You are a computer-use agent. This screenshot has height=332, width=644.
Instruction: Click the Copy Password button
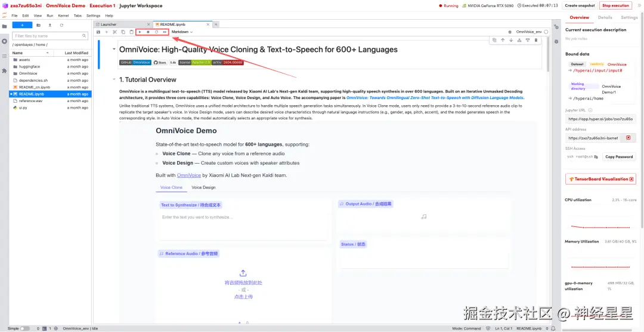pos(619,156)
